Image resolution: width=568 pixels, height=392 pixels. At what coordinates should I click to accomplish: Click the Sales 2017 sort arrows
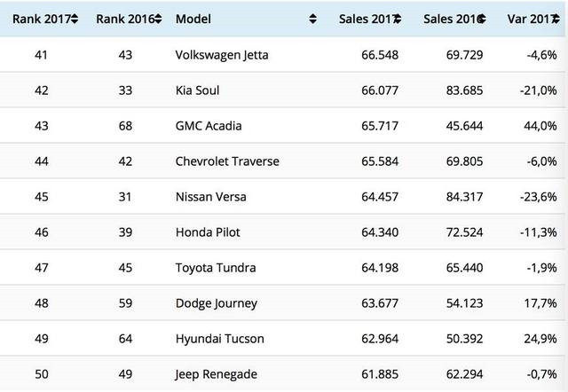tap(398, 19)
